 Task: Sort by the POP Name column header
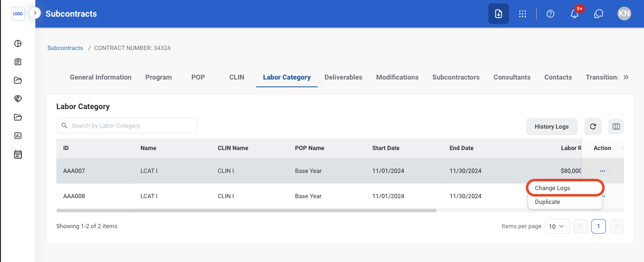click(310, 148)
